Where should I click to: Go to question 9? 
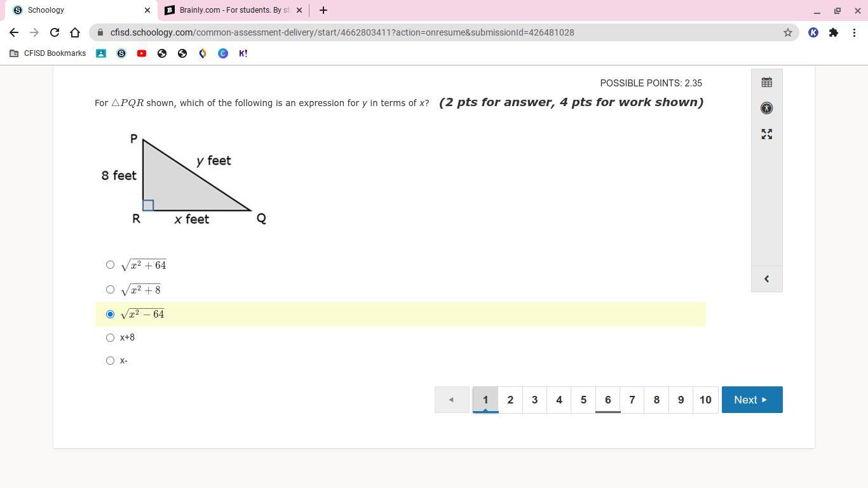pos(681,400)
